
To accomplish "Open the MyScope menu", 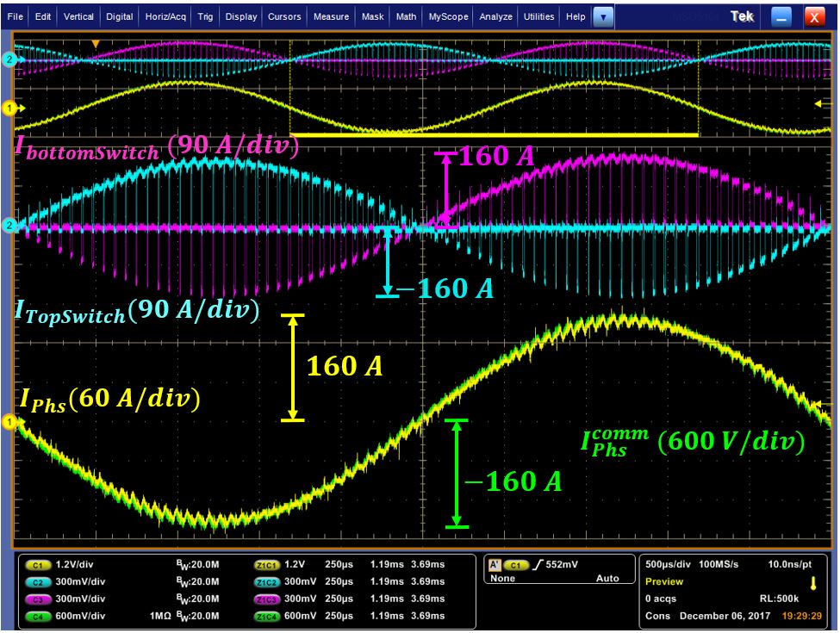I will tap(448, 16).
